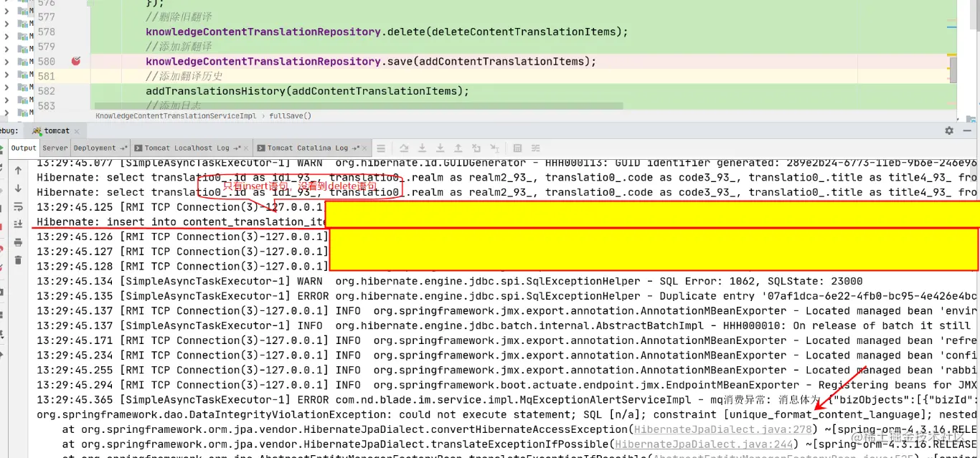This screenshot has width=980, height=458.
Task: Expand a Maven module in the left panel
Action: point(6,32)
